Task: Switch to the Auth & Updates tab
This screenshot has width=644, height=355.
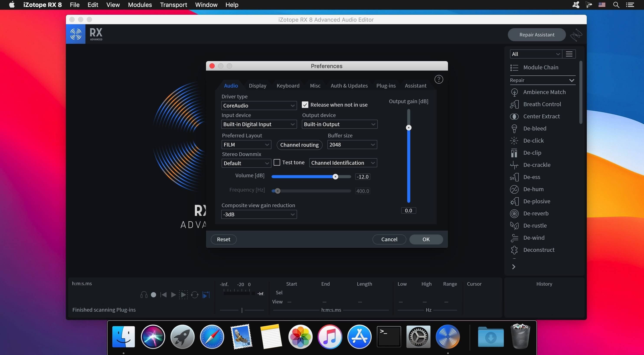Action: 349,86
